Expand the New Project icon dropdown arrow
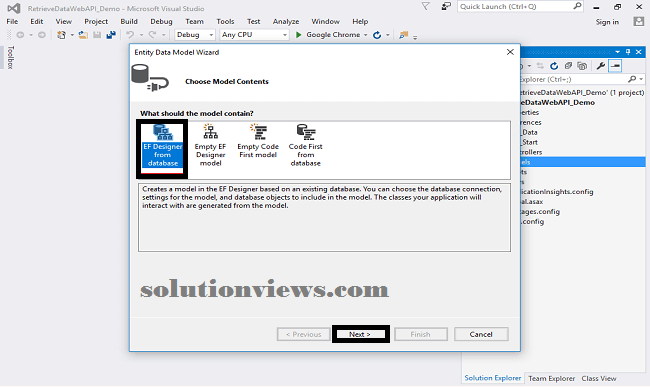The width and height of the screenshot is (650, 387). click(72, 35)
